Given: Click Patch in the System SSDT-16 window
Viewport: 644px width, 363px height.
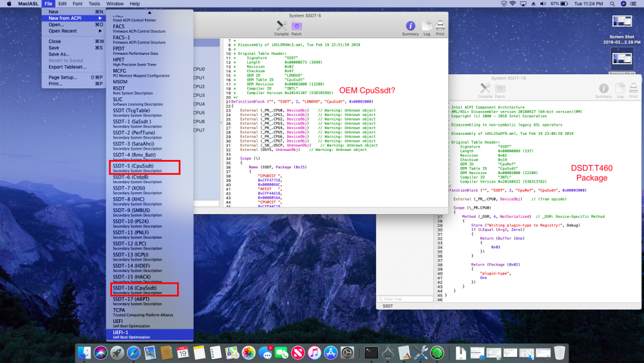Looking at the screenshot, I should coord(500,90).
